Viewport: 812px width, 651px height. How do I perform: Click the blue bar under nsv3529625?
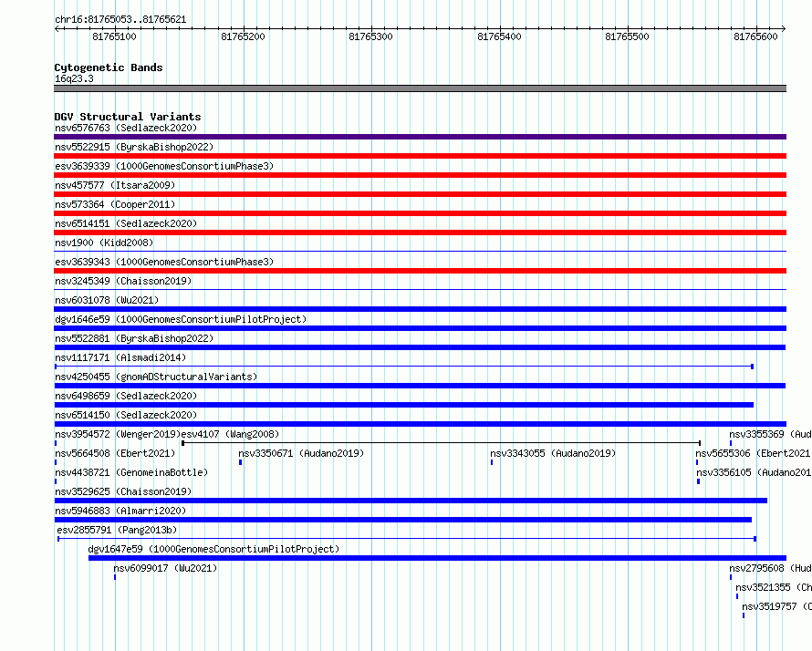411,501
